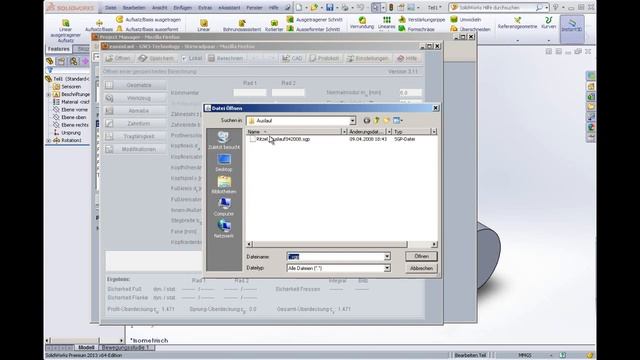Open the Bearbeiten menu in SolidWorks

point(134,8)
